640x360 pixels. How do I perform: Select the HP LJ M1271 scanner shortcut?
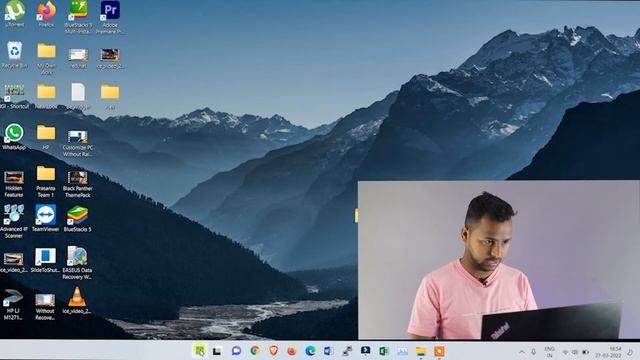pos(13,304)
